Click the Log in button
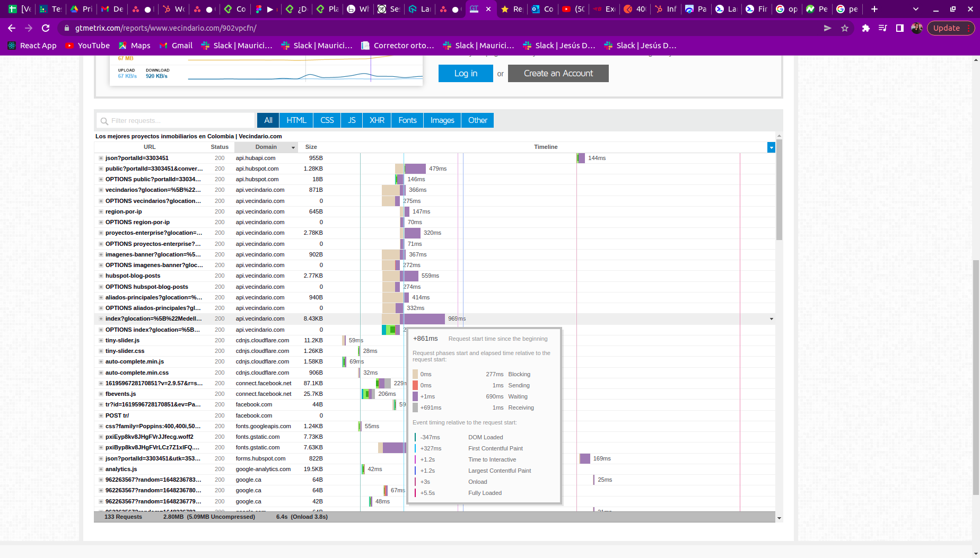The width and height of the screenshot is (980, 558). tap(466, 74)
